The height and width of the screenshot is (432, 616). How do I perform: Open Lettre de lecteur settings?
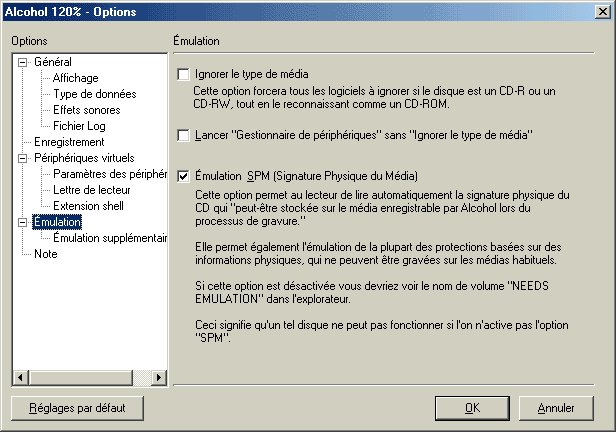coord(92,190)
